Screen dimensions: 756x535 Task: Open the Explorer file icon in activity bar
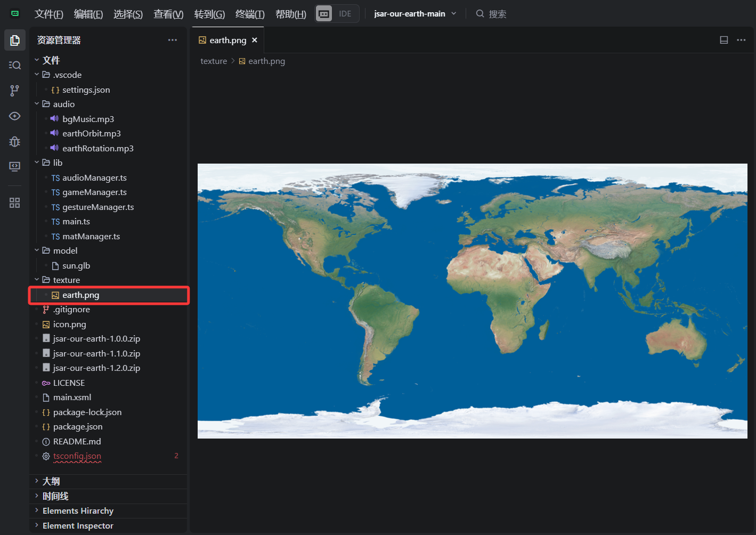click(15, 40)
